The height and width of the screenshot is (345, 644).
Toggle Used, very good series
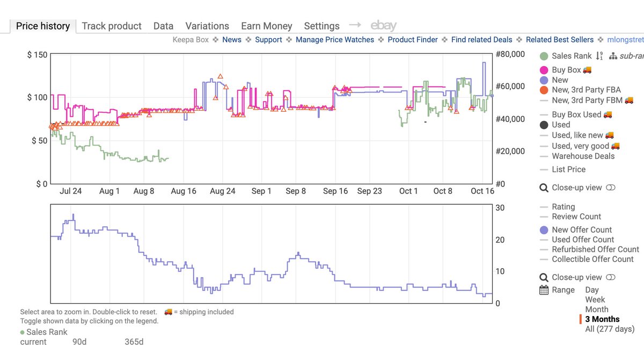(x=580, y=146)
